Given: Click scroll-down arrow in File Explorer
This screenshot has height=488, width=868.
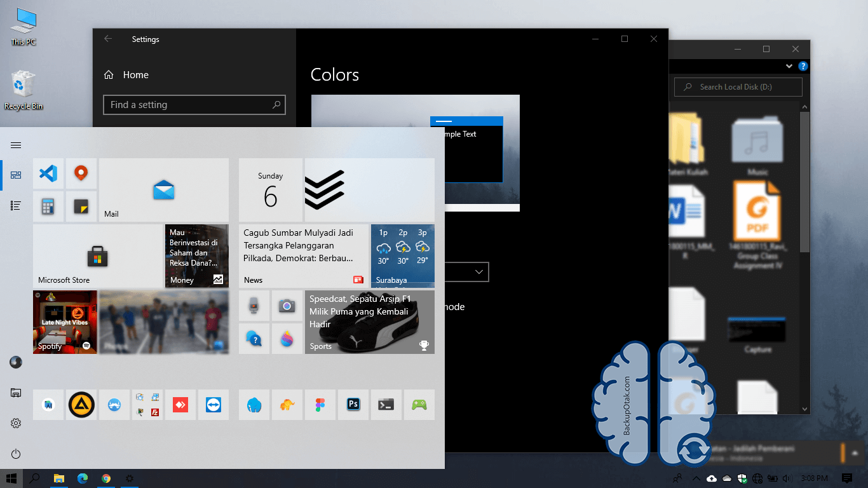Looking at the screenshot, I should point(805,409).
